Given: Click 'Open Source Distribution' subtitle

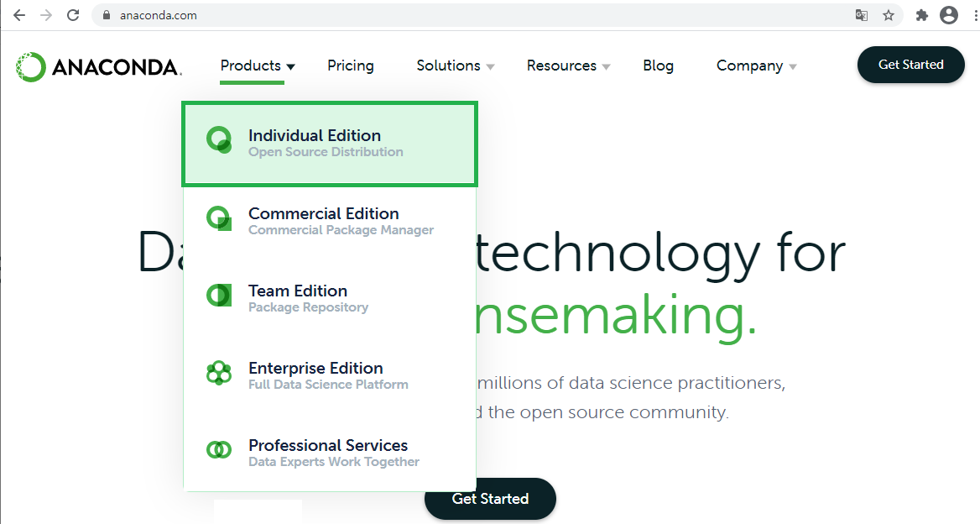Looking at the screenshot, I should coord(326,152).
